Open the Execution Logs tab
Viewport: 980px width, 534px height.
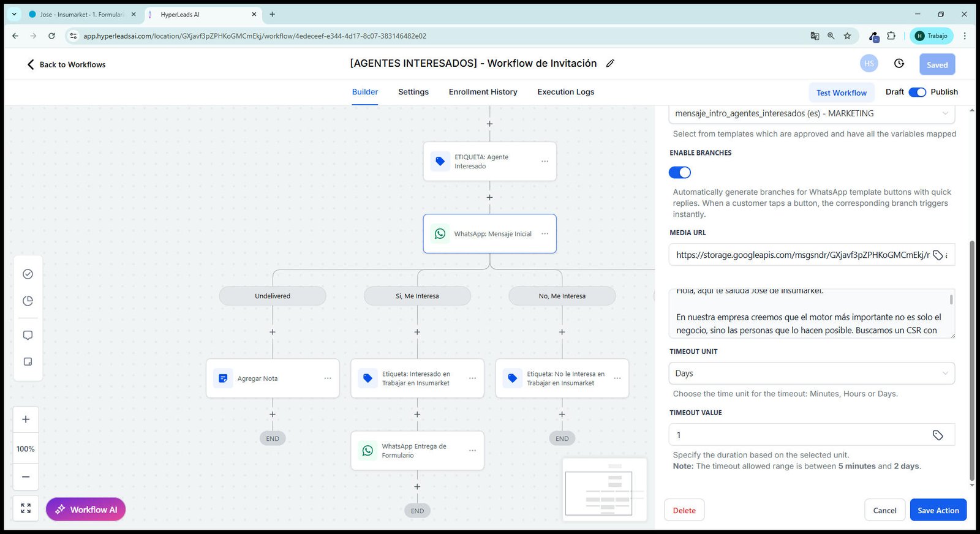pos(566,92)
